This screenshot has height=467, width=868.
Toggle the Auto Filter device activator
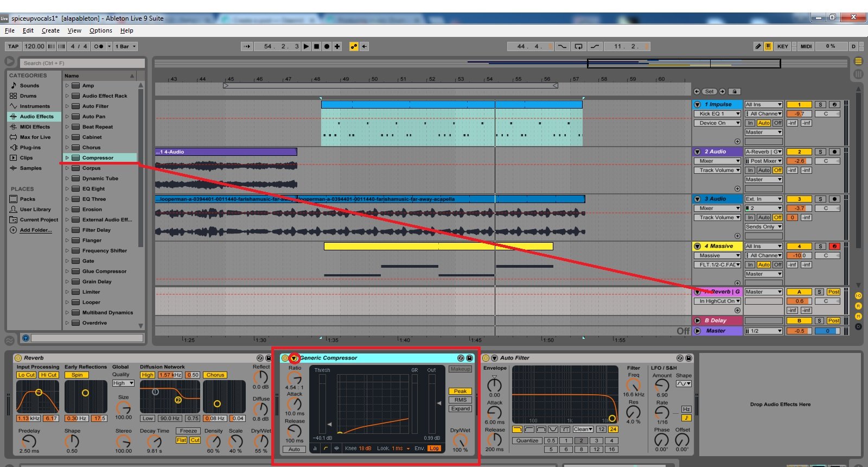tap(486, 358)
